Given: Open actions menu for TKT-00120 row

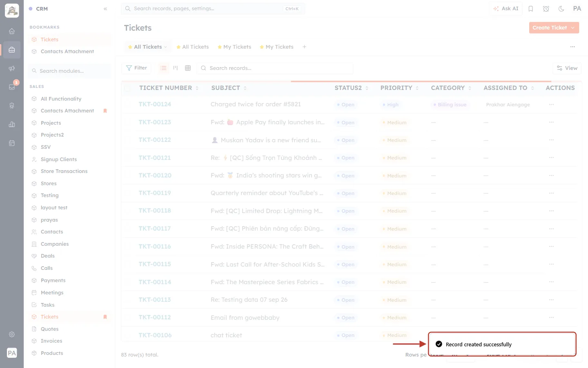Looking at the screenshot, I should (551, 175).
